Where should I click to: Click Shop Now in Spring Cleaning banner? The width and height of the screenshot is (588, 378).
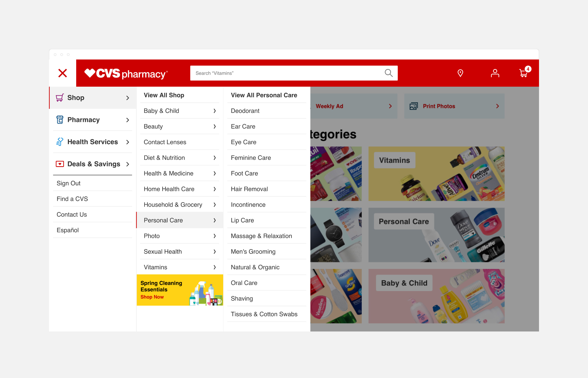(x=152, y=297)
